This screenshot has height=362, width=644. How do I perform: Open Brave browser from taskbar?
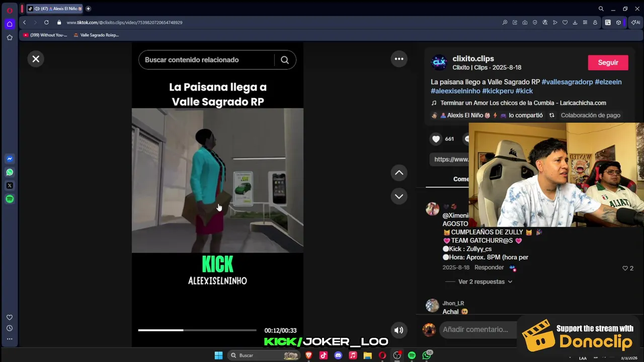(309, 355)
